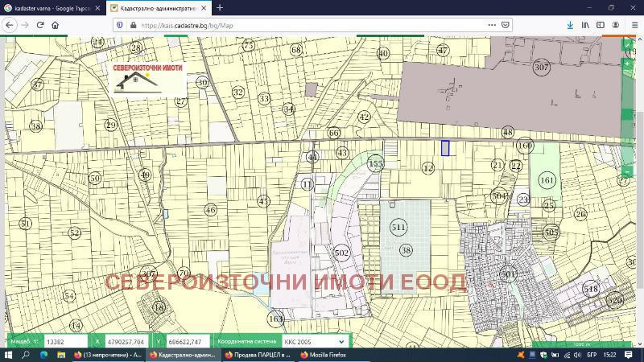Open the Firefox hamburger menu
This screenshot has width=644, height=362.
click(634, 25)
